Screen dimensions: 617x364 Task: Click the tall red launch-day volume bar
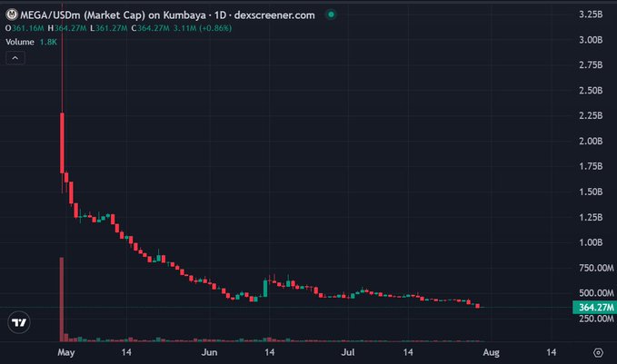pos(62,300)
